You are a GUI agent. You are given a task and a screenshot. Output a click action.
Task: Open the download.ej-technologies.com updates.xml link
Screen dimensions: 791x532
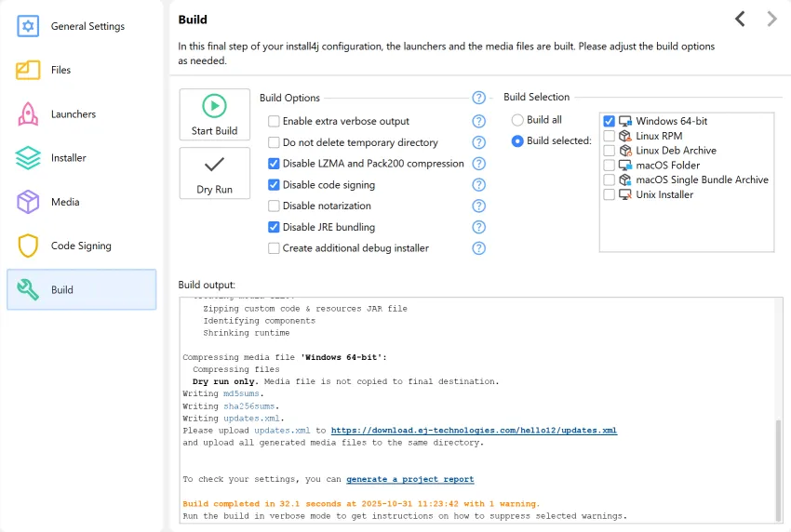click(474, 430)
